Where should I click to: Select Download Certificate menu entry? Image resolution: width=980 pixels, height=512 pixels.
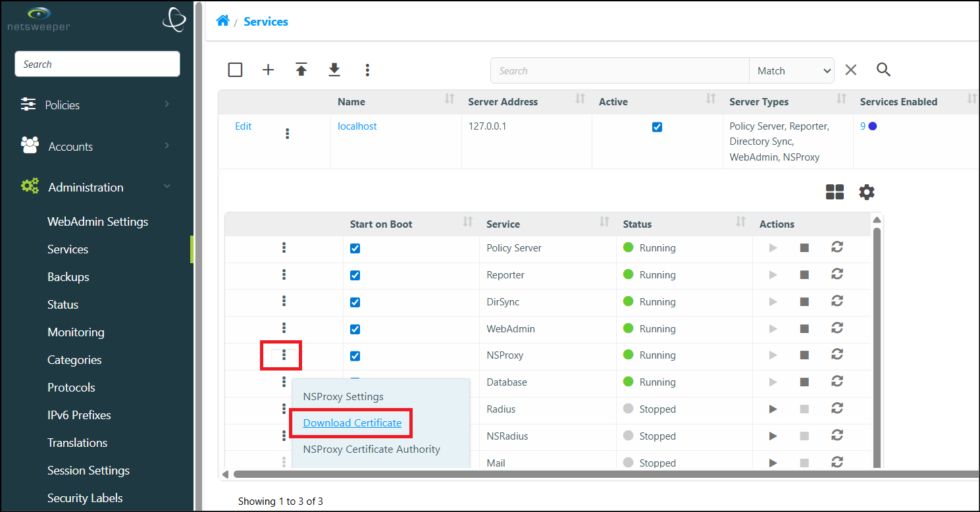pos(352,422)
